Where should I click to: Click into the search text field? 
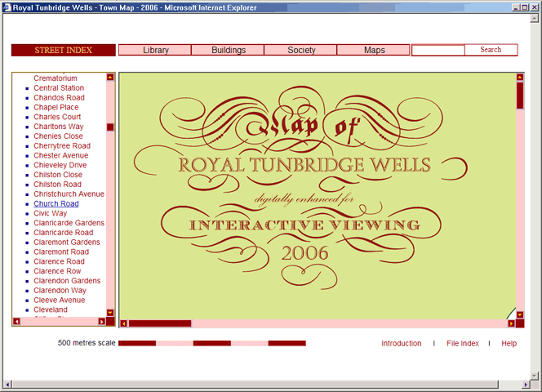438,50
